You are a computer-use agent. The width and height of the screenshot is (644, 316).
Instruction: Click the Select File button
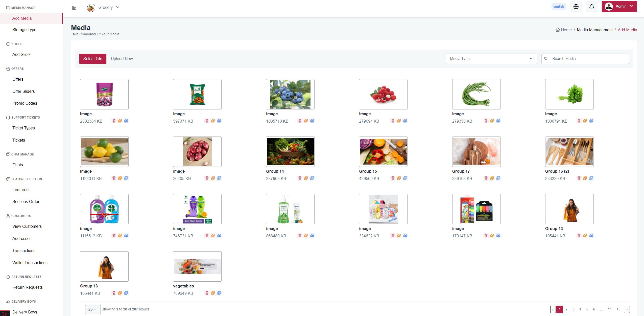pyautogui.click(x=93, y=59)
